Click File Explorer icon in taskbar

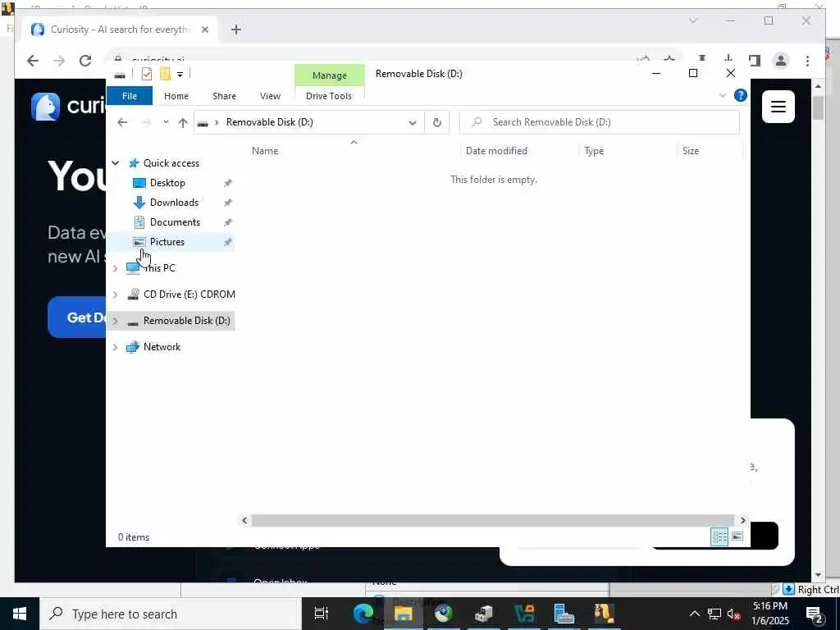click(x=403, y=614)
